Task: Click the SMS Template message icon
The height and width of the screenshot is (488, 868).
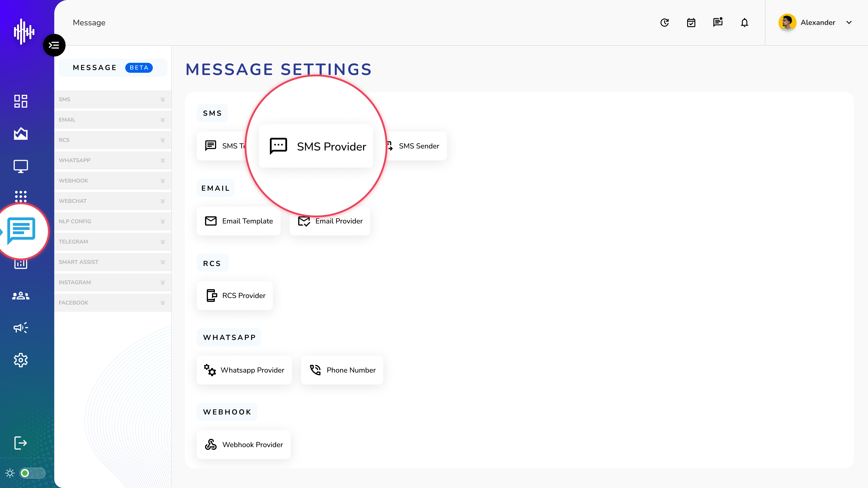Action: tap(211, 145)
